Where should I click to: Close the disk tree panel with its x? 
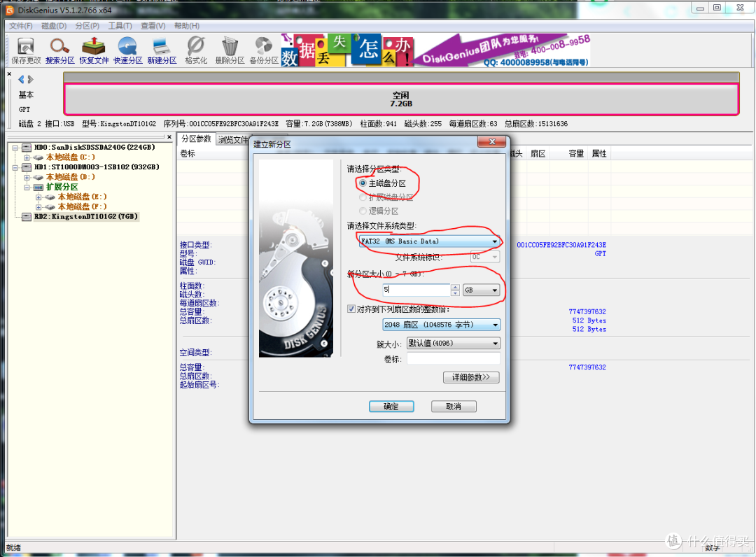click(x=169, y=137)
